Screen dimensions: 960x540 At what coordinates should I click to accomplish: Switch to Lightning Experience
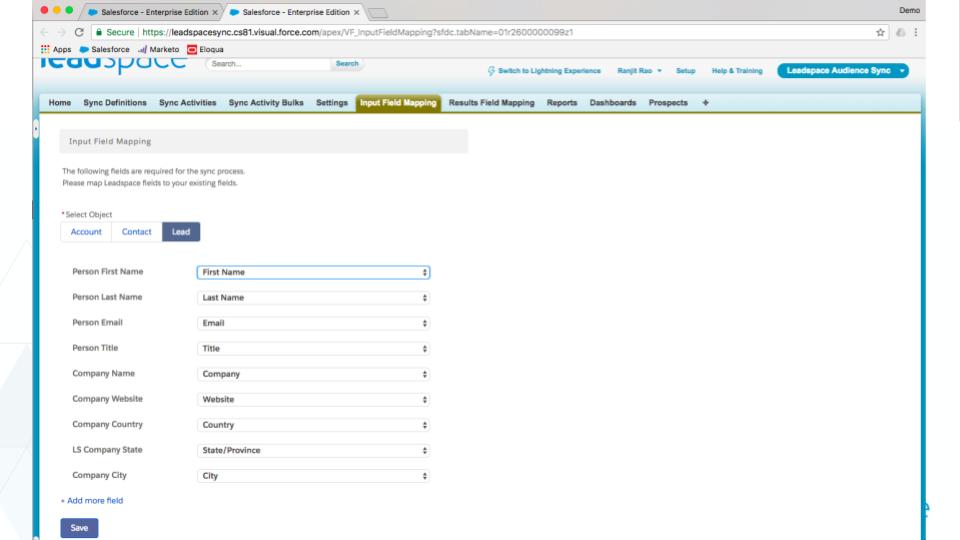544,71
